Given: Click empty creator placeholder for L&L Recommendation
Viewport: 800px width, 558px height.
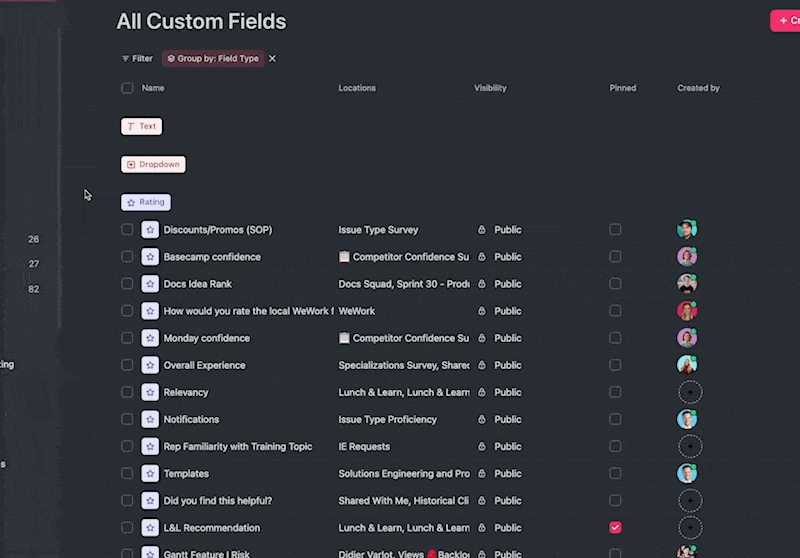Looking at the screenshot, I should [x=690, y=527].
